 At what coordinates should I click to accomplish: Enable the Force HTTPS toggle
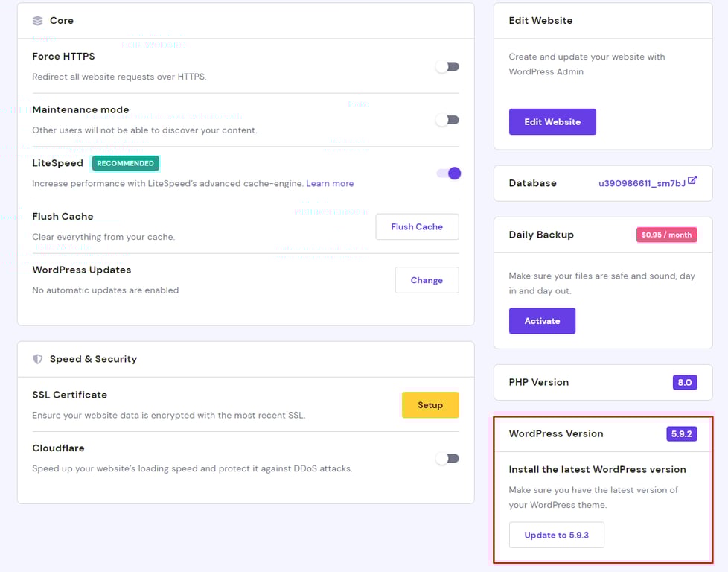point(447,66)
